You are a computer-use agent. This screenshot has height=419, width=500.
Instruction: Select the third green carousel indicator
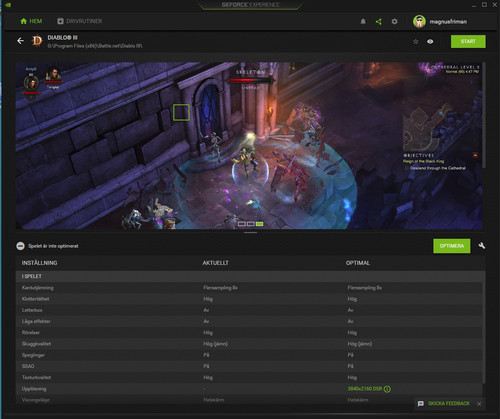(259, 224)
